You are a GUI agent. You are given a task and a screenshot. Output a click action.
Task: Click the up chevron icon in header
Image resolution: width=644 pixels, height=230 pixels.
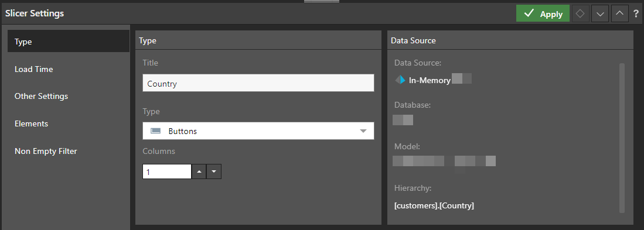620,13
